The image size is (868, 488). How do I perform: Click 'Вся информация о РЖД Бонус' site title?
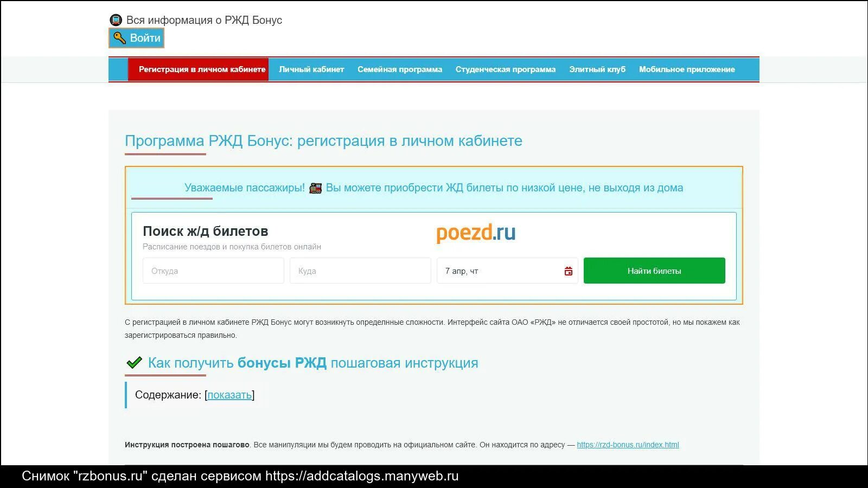point(204,20)
